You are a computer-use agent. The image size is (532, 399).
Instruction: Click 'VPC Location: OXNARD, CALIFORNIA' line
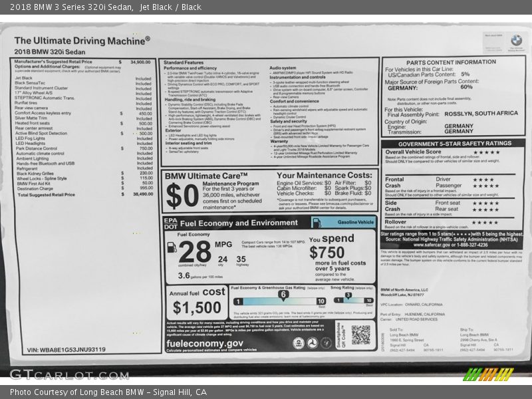tap(411, 305)
